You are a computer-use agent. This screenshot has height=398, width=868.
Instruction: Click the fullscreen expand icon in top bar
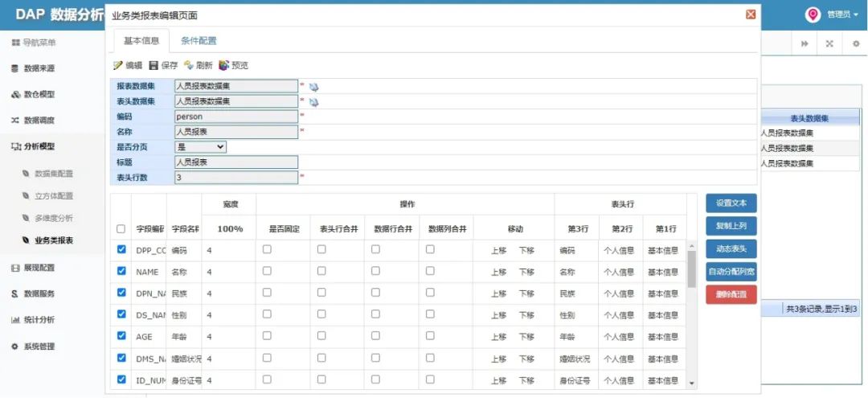(x=829, y=43)
